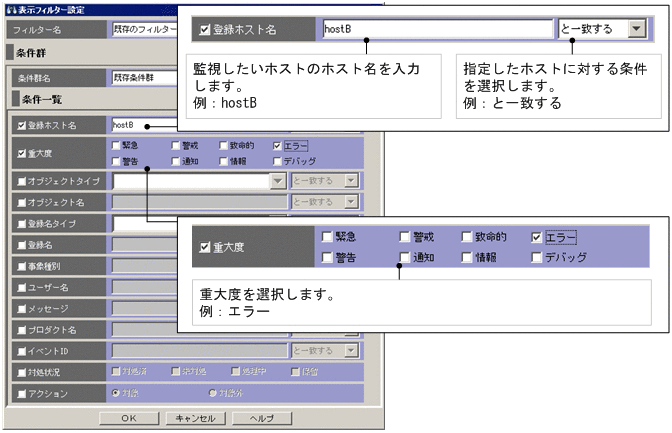Click the 登録名タイプ combo box

click(144, 223)
